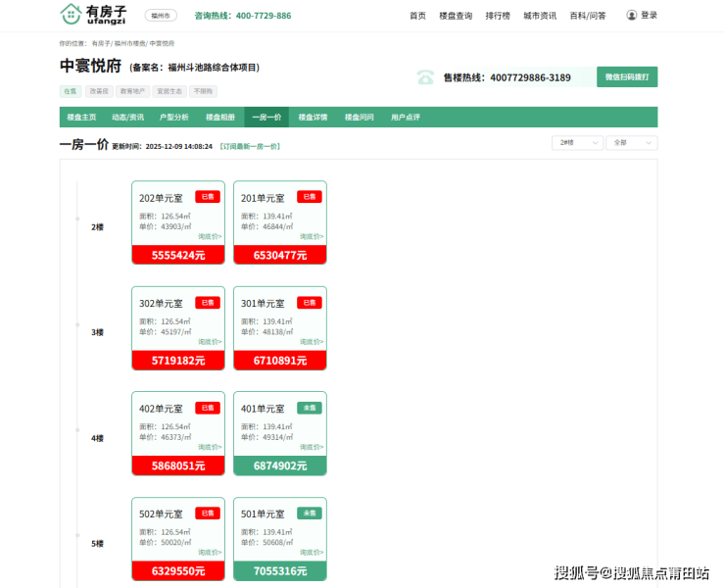Open the 楼盘相册 tab
The image size is (725, 588).
219,117
